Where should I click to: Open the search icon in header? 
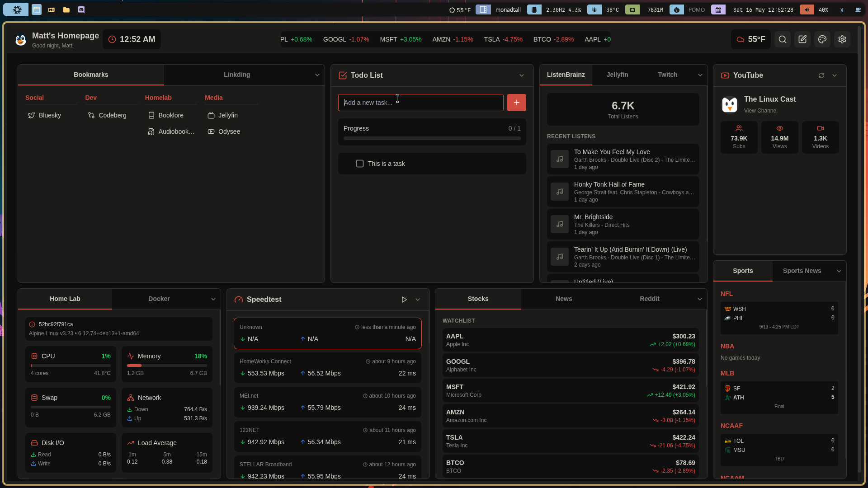pos(783,40)
